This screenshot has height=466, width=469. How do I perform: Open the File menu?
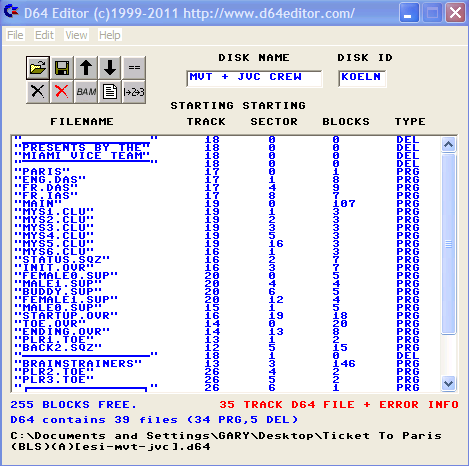point(15,35)
